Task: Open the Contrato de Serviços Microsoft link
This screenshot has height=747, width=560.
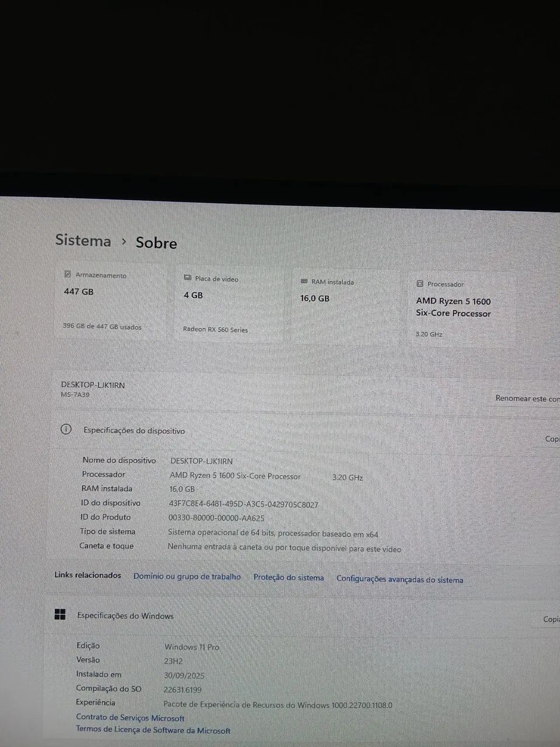Action: 130,718
